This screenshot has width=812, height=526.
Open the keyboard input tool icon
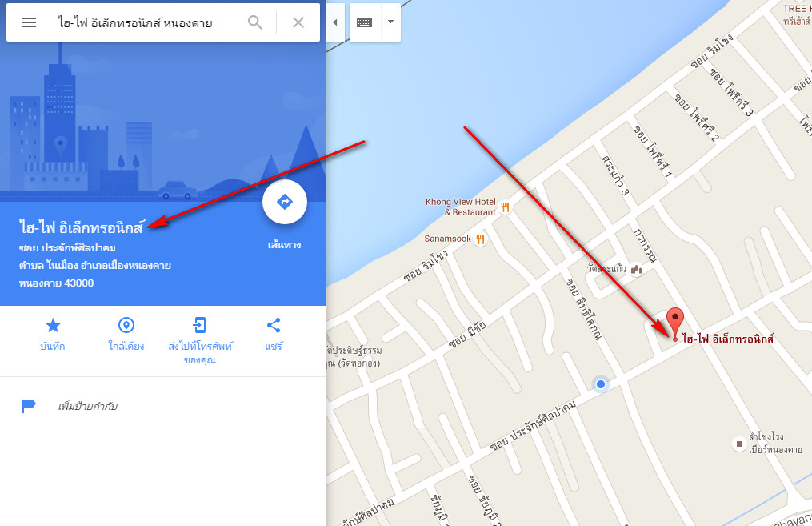click(x=365, y=22)
